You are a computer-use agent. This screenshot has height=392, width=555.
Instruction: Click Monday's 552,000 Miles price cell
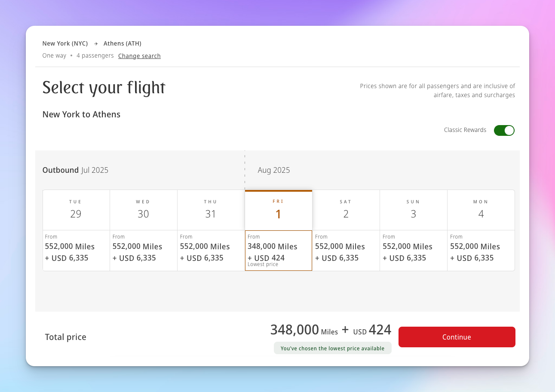[x=481, y=251]
